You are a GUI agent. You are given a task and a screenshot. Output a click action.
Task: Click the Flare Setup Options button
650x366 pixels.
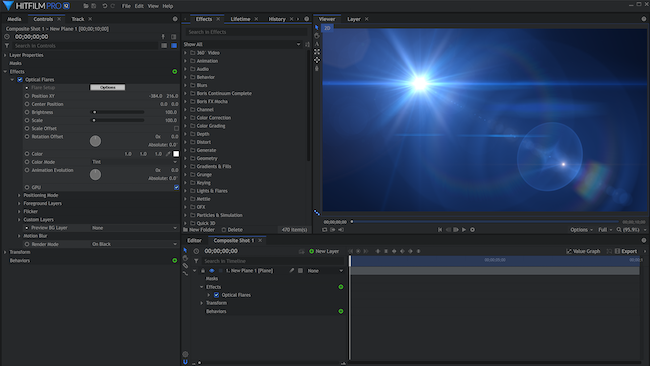click(x=107, y=87)
